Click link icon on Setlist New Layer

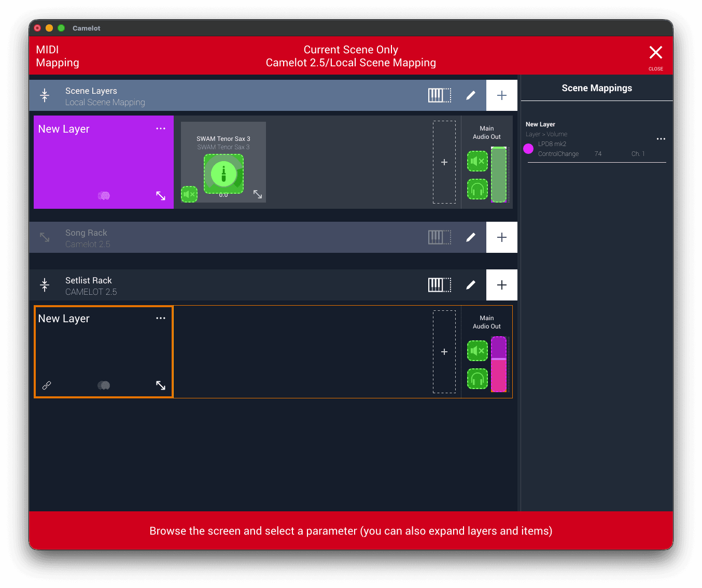click(x=47, y=385)
